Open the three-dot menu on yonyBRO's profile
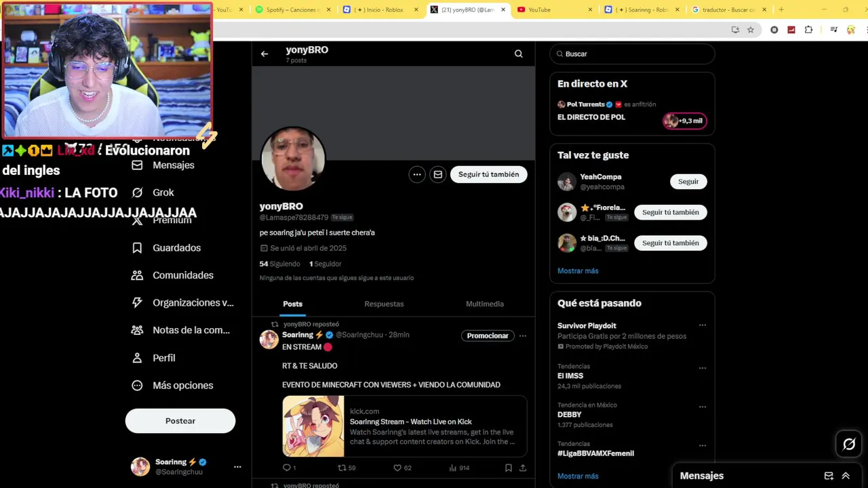The height and width of the screenshot is (488, 868). (417, 174)
